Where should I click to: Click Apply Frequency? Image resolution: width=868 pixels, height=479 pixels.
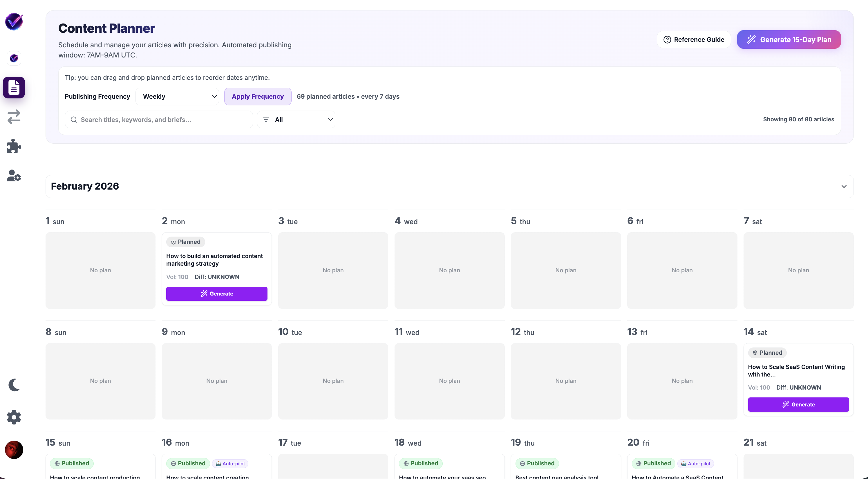point(257,96)
